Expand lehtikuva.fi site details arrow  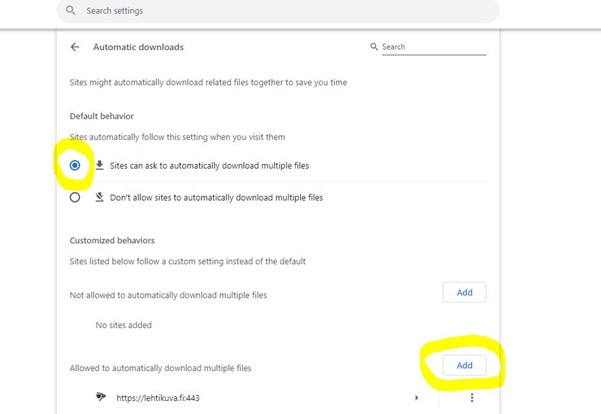click(417, 398)
